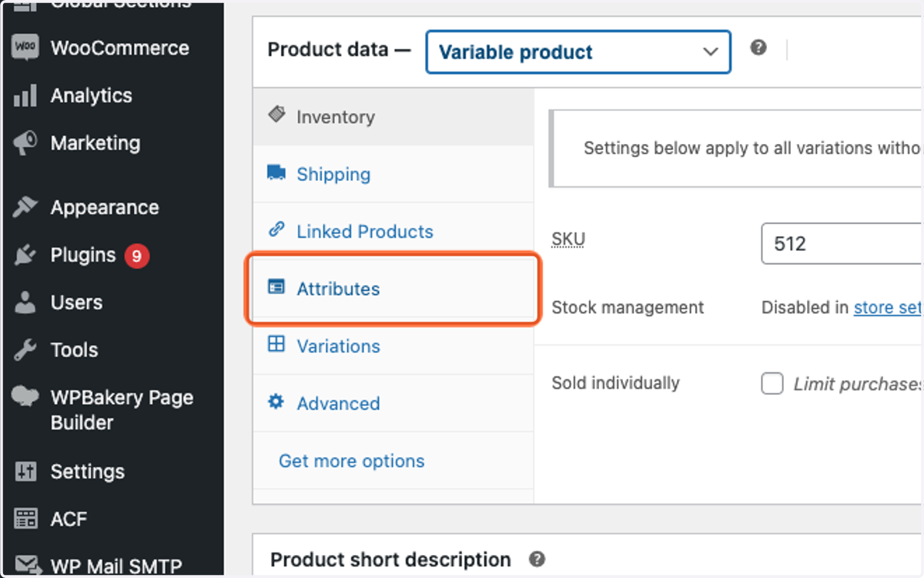Click the WPBakery Page Builder cloud icon
This screenshot has width=924, height=578.
pos(25,398)
